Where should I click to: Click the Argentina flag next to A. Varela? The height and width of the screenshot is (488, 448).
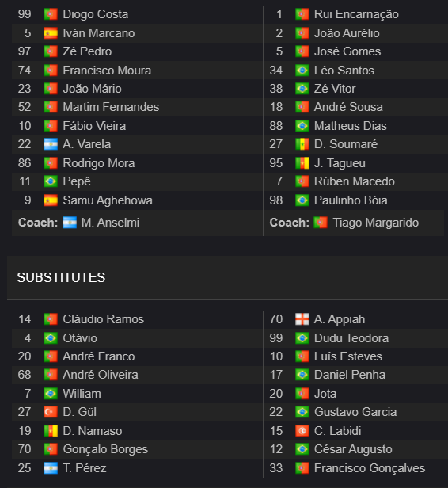(51, 144)
